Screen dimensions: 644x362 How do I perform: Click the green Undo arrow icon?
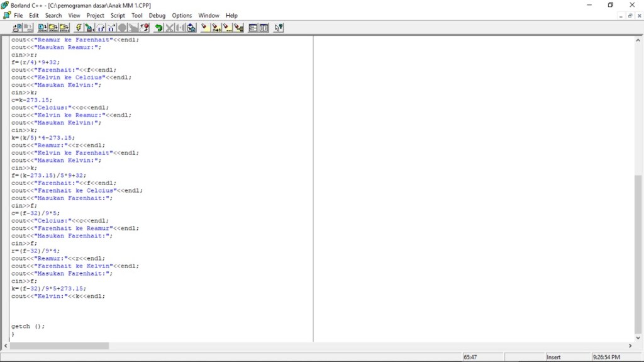coord(158,28)
